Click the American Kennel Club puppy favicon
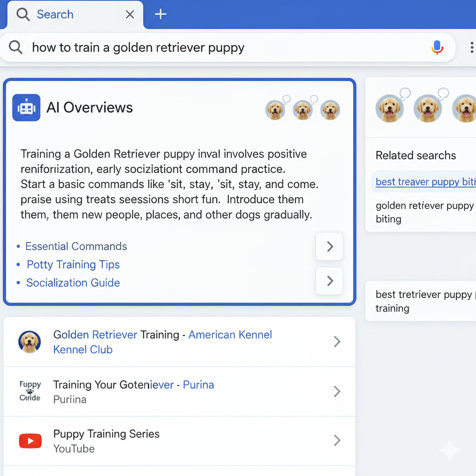 (29, 342)
